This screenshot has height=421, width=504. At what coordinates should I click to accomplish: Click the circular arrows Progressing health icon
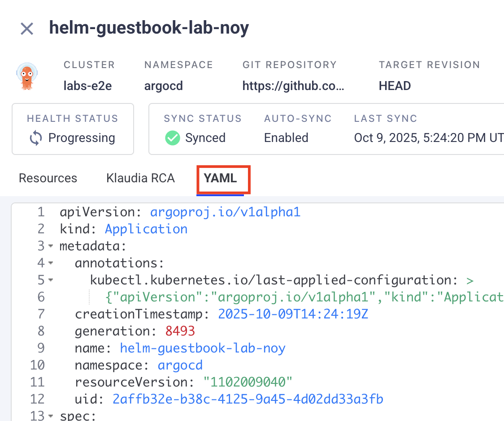coord(35,138)
